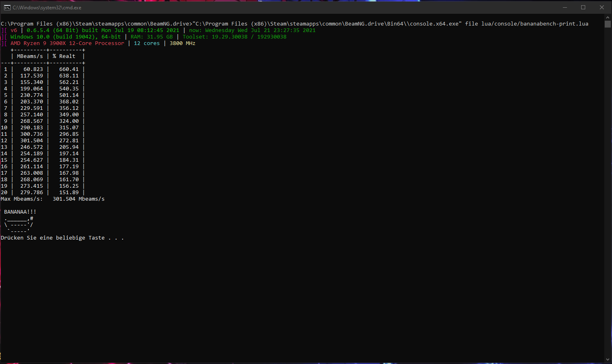Click the value 324.00 in row 9
The height and width of the screenshot is (364, 612).
pos(69,121)
